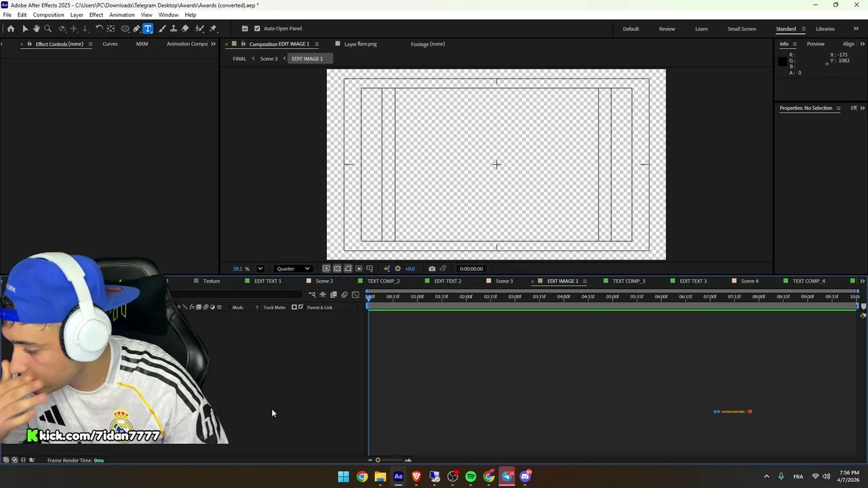This screenshot has width=868, height=488.
Task: Switch to Layer flare.png tab
Action: pos(360,44)
